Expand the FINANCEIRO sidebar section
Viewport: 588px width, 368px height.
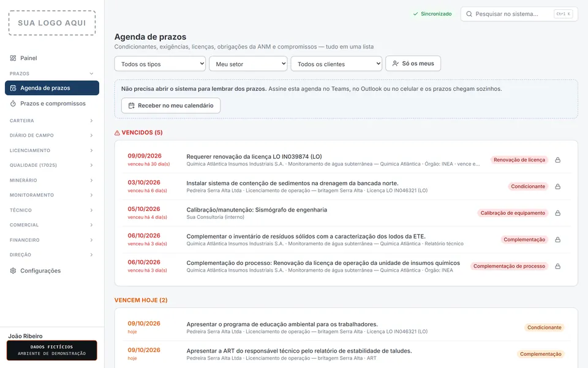(51, 240)
